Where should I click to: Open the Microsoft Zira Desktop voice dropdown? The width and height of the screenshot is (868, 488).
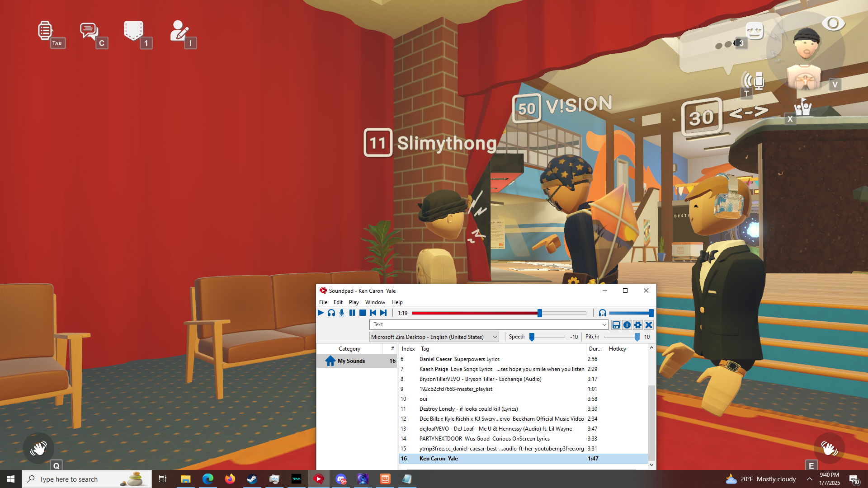(434, 337)
